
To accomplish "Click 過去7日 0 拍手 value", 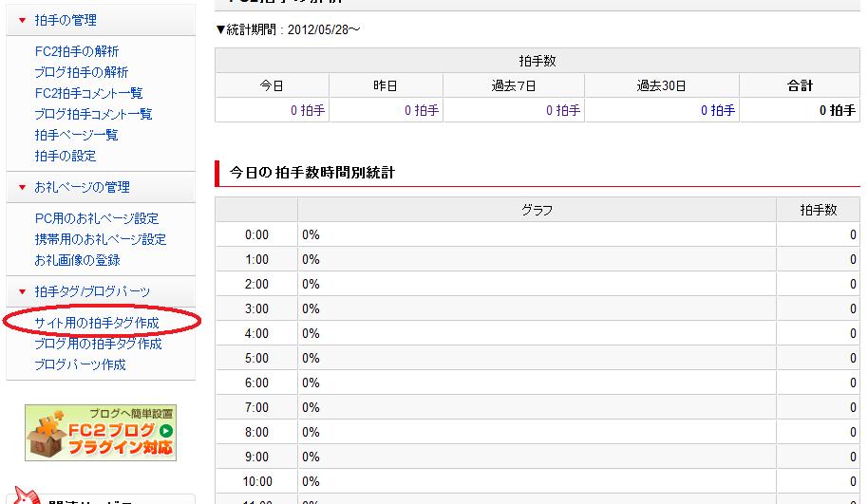I will [562, 110].
